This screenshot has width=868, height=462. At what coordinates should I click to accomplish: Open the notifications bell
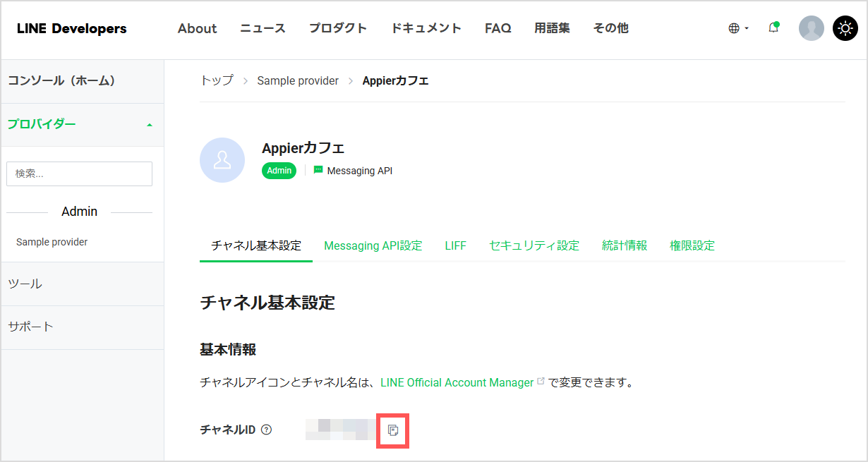tap(773, 28)
